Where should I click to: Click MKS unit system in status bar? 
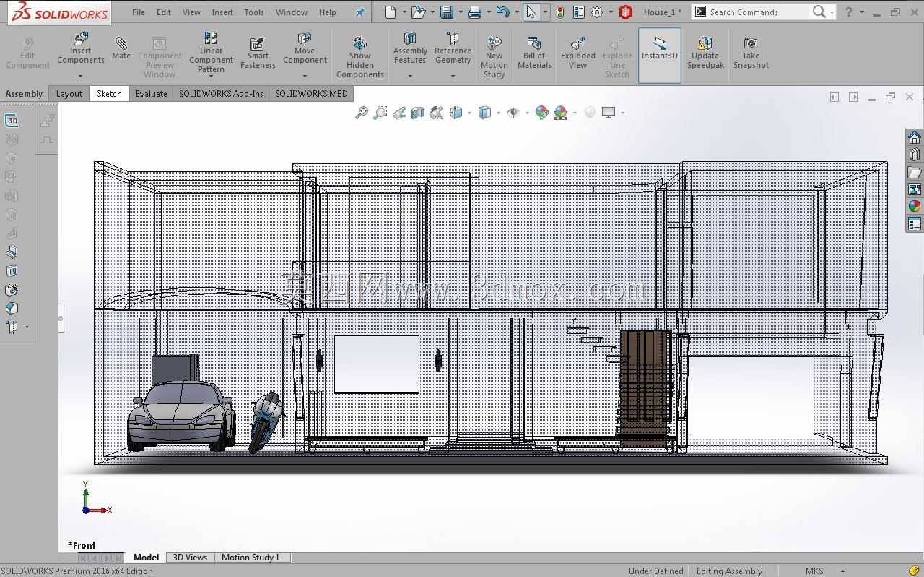click(814, 571)
